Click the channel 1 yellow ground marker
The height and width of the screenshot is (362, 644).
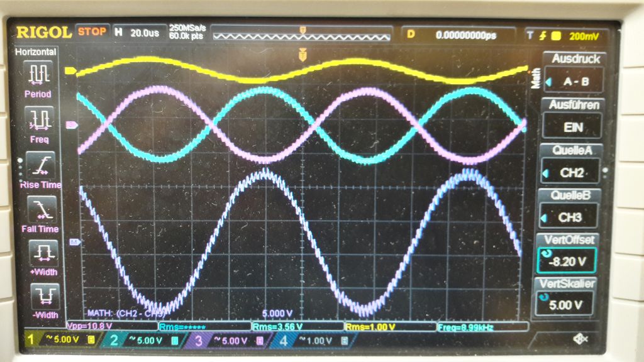pos(70,70)
